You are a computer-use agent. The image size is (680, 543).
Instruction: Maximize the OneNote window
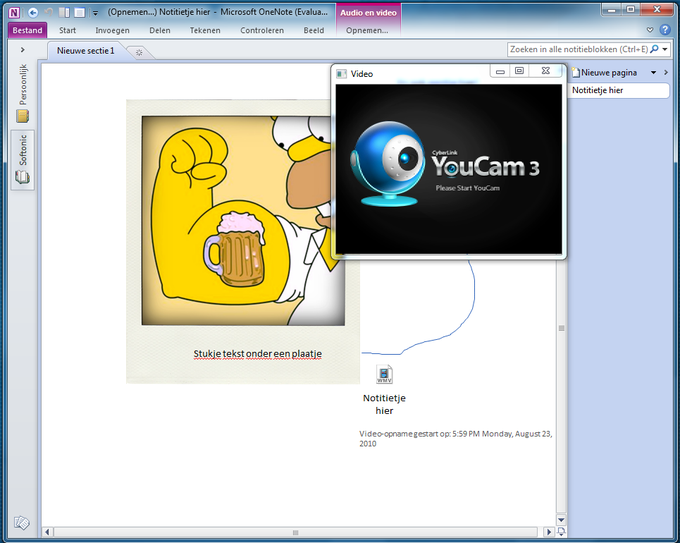point(631,9)
